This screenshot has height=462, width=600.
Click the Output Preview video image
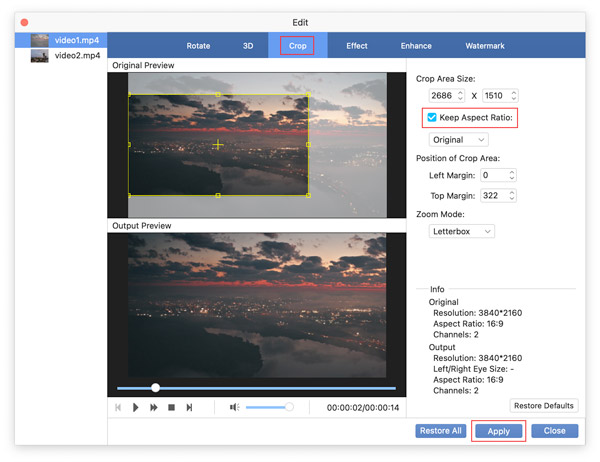pos(257,305)
